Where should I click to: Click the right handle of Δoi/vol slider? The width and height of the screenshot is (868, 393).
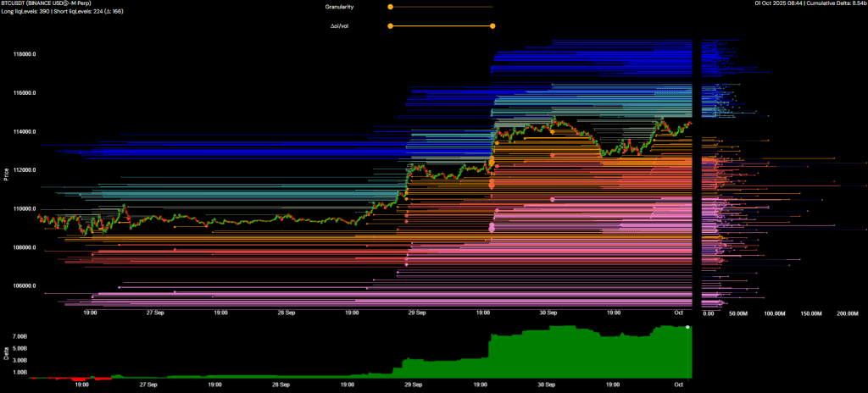[492, 26]
